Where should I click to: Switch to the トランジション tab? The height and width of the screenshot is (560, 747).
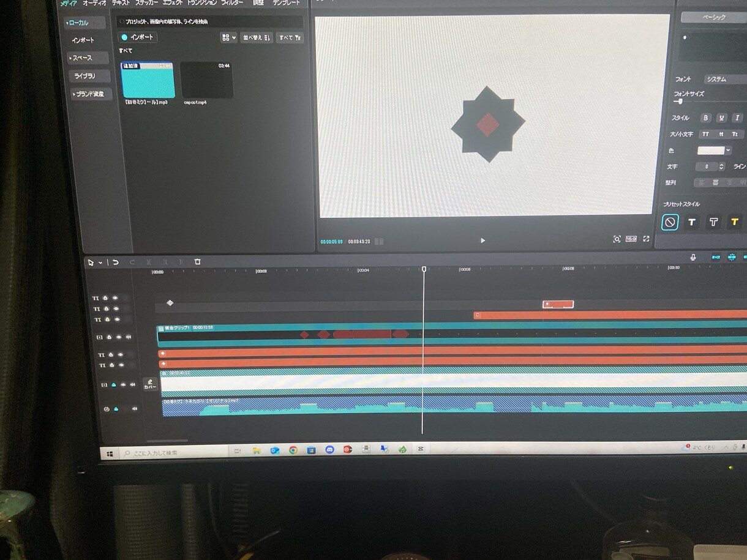coord(202,3)
